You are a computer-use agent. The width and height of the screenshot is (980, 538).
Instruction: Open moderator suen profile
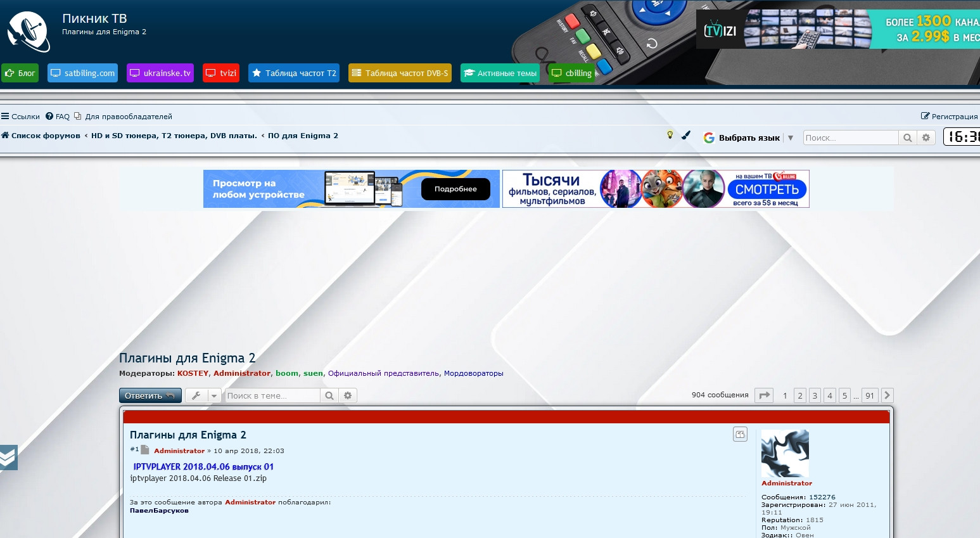coord(313,373)
